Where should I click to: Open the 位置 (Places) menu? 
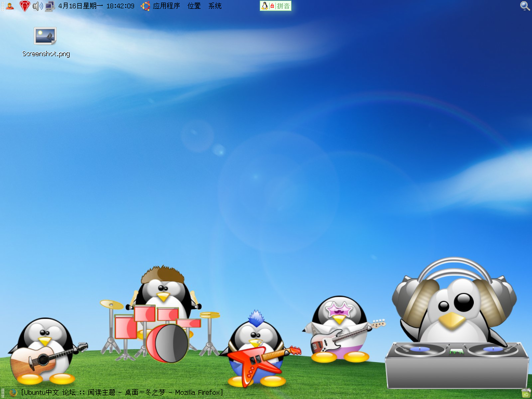click(x=194, y=6)
